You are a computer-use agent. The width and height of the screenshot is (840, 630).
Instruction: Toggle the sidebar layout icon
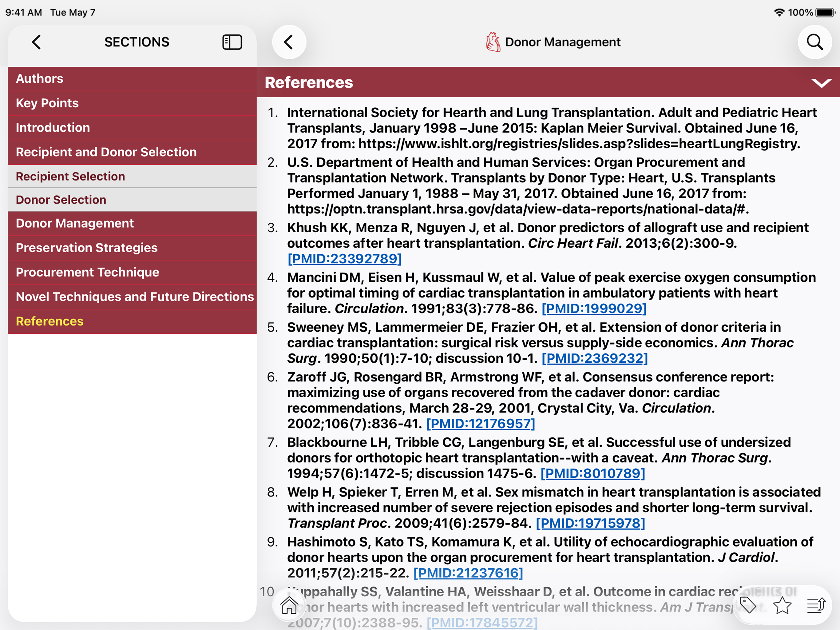click(232, 42)
